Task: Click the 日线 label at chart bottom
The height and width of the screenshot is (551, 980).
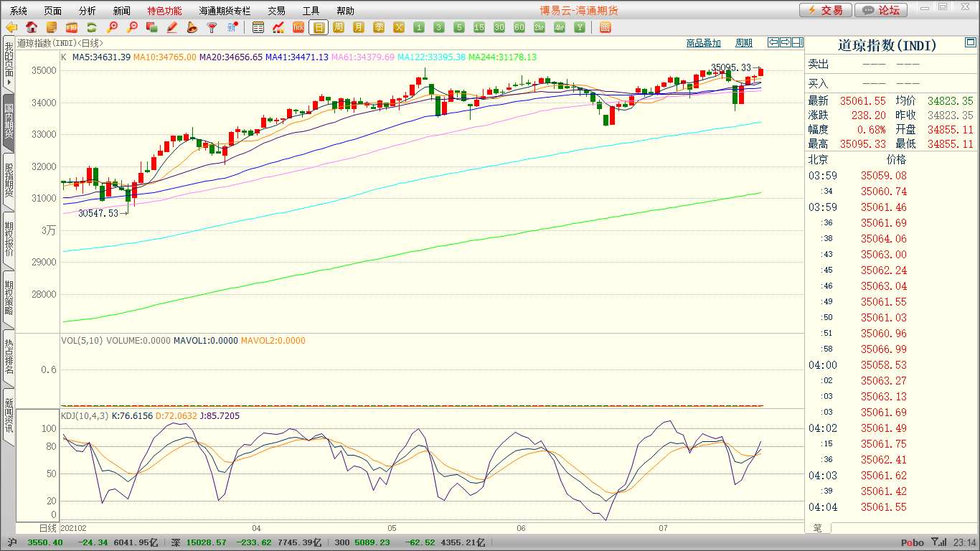Action: 47,528
